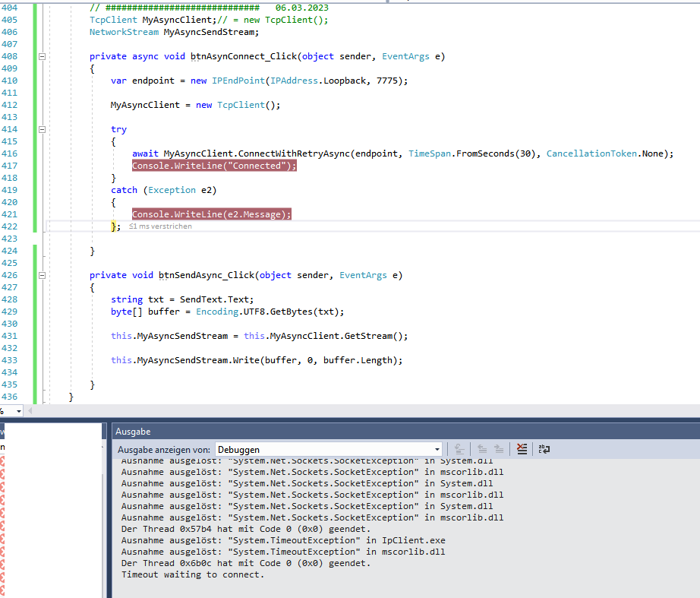Click the IPEndPoint type name
This screenshot has height=598, width=700.
coord(238,81)
